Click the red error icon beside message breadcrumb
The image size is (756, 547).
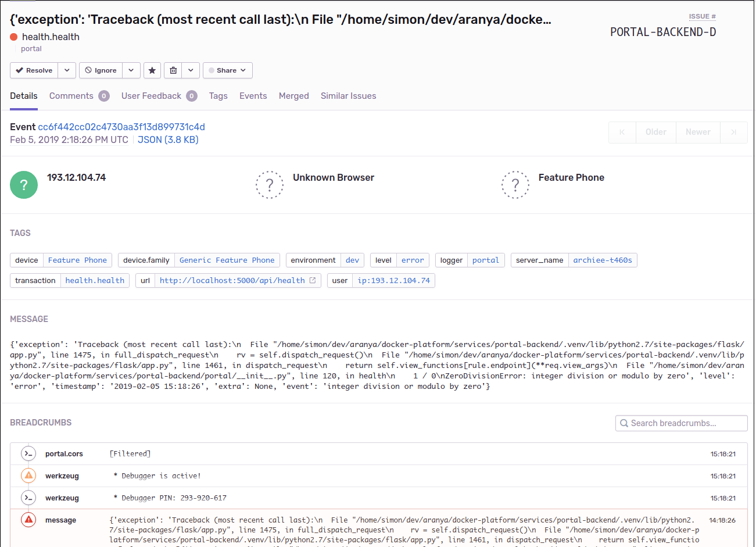tap(28, 520)
